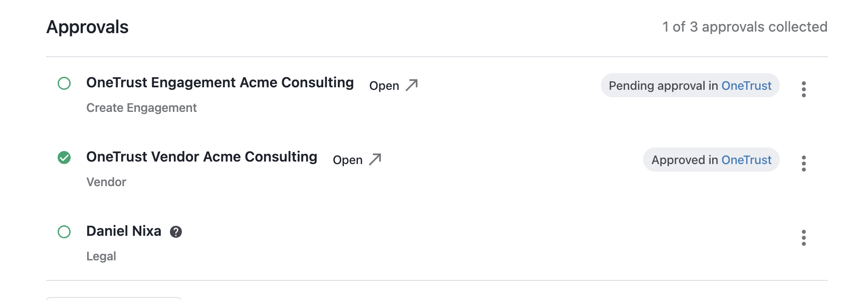Toggle the empty status circle for OneTrust Engagement
868x300 pixels.
(x=64, y=83)
